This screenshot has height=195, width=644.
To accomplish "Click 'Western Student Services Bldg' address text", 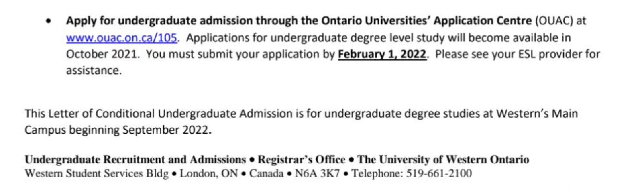I will [96, 173].
